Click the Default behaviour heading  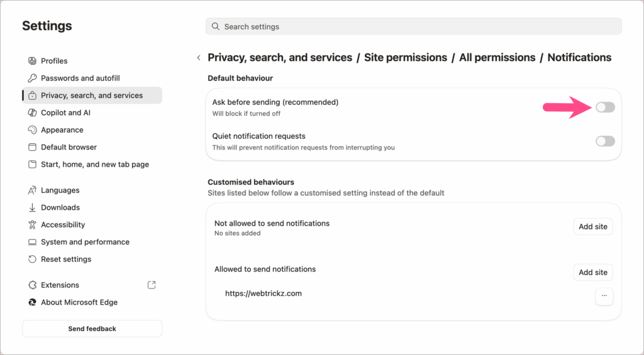point(240,78)
